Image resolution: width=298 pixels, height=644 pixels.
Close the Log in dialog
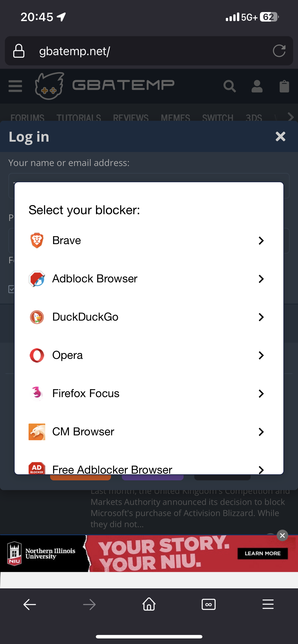(x=280, y=137)
